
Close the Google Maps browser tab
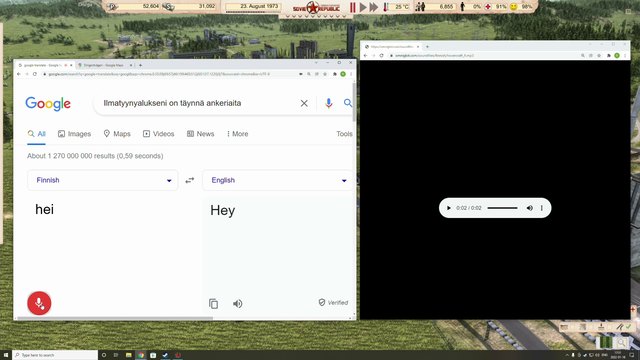131,65
